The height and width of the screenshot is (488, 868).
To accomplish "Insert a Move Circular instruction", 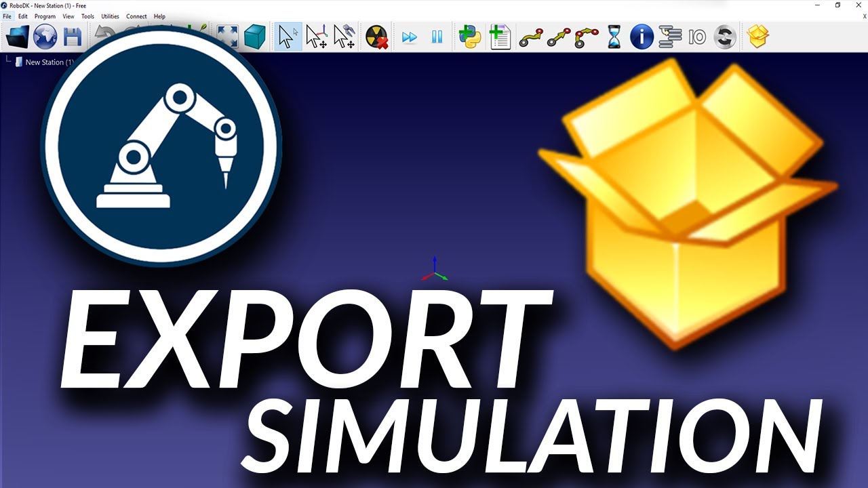I will [587, 37].
